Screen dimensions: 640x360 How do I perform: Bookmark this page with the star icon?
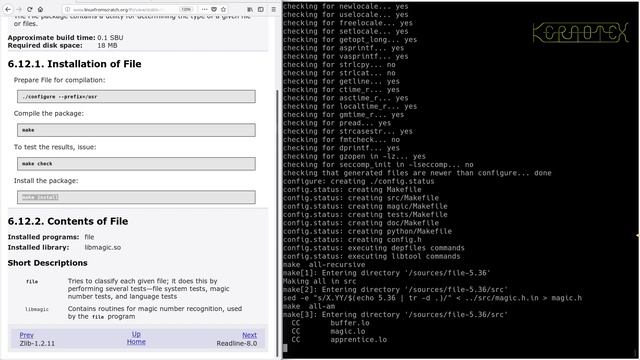click(x=223, y=9)
